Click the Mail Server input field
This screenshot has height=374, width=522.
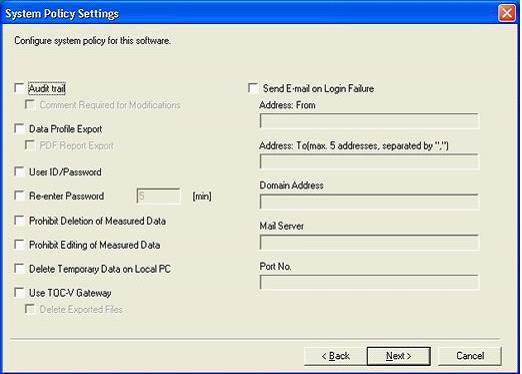click(369, 242)
